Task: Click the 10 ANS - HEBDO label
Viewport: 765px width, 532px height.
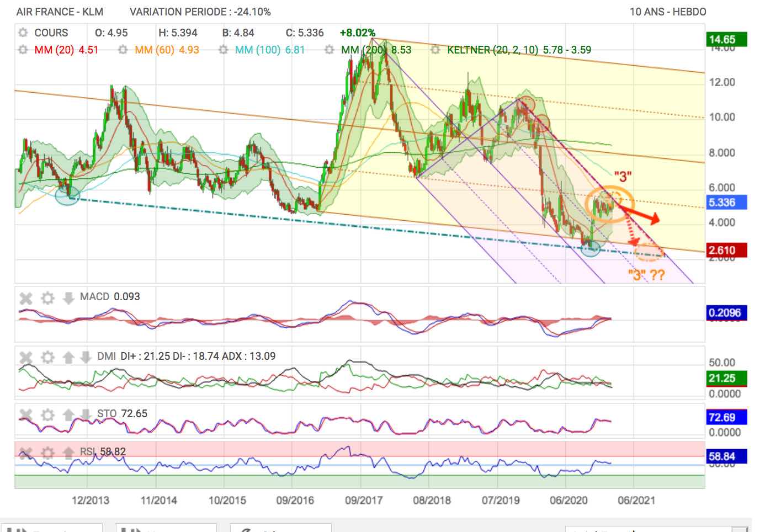Action: click(668, 12)
